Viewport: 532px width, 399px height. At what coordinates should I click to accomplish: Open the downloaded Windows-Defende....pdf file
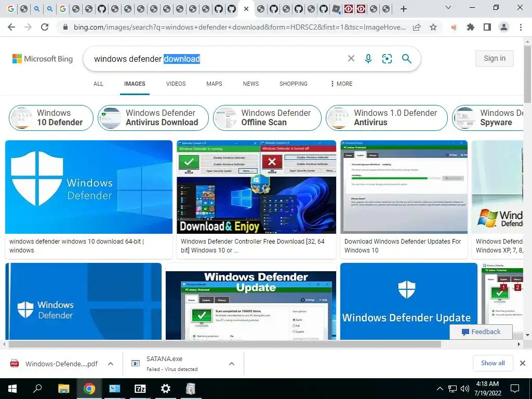coord(54,364)
